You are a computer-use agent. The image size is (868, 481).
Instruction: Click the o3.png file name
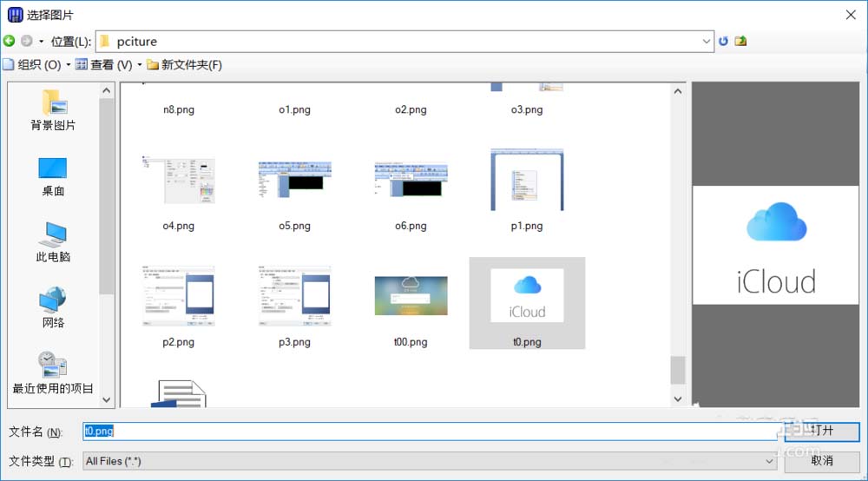pyautogui.click(x=527, y=109)
